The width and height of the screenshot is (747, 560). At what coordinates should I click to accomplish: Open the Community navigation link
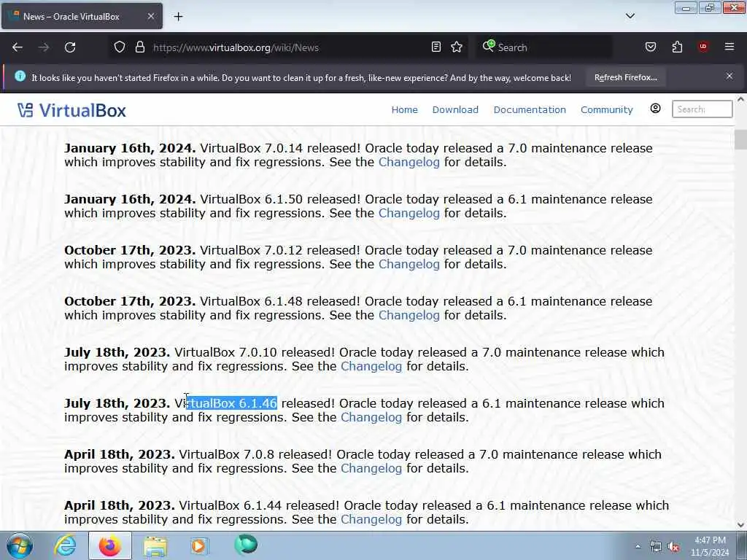tap(606, 109)
